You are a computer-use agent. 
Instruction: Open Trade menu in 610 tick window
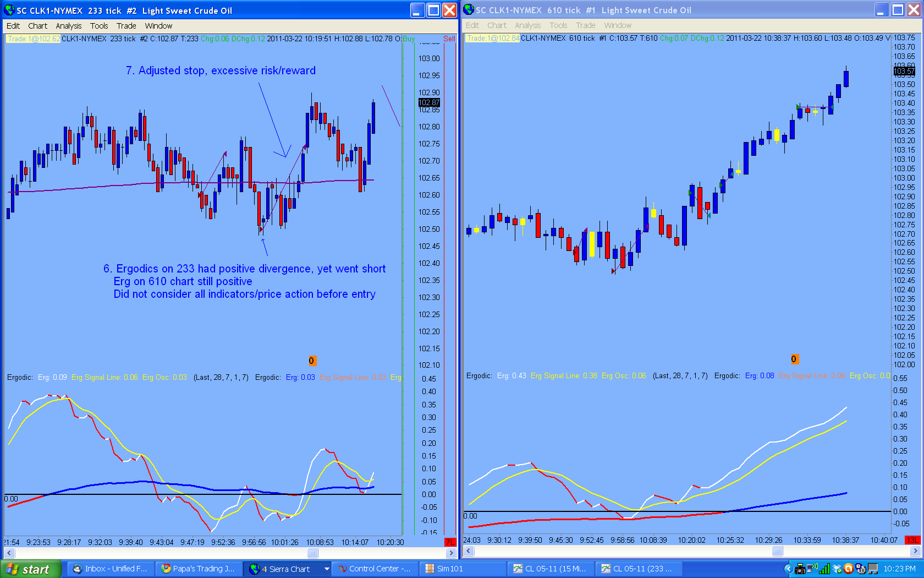585,25
